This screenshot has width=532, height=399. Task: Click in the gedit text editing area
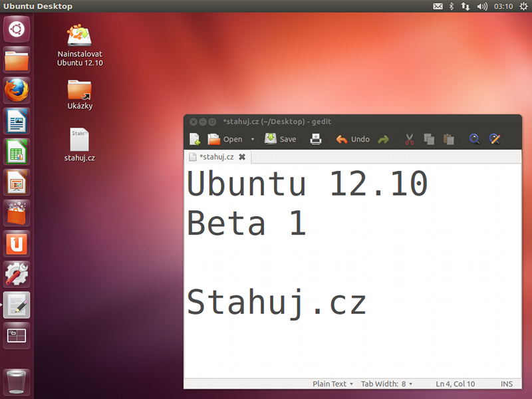coord(352,271)
